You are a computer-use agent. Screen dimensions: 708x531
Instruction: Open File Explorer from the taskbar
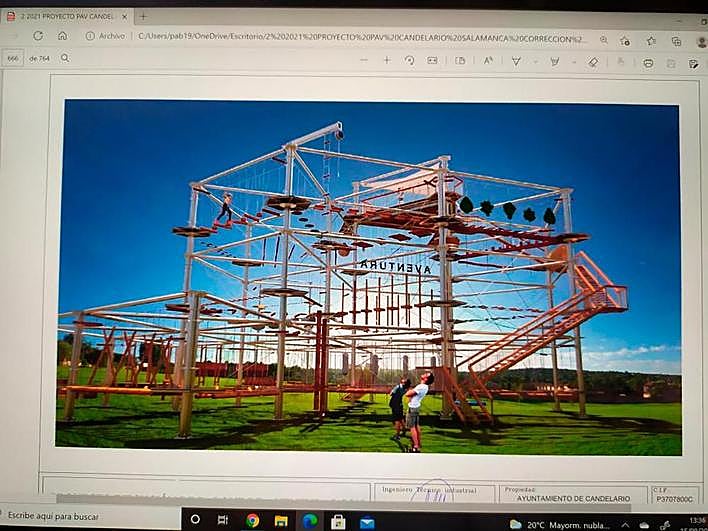(281, 521)
